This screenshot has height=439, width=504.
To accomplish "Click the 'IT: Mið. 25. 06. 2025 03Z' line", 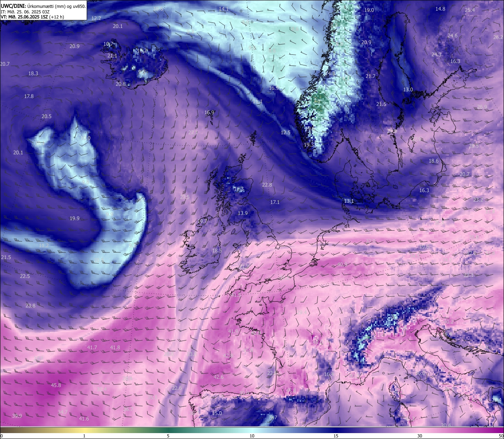I will pos(25,12).
